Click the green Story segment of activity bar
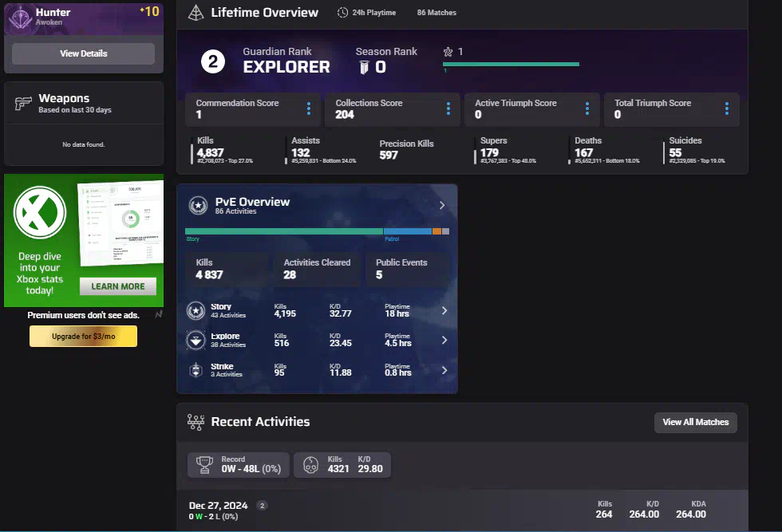Image resolution: width=782 pixels, height=532 pixels. 283,231
